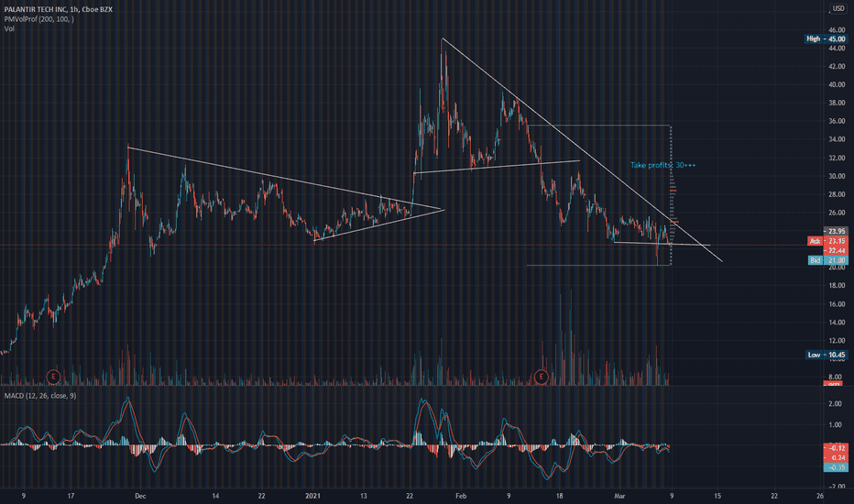Image resolution: width=854 pixels, height=504 pixels.
Task: Select the descending trendline above the December triangle
Action: (x=286, y=178)
